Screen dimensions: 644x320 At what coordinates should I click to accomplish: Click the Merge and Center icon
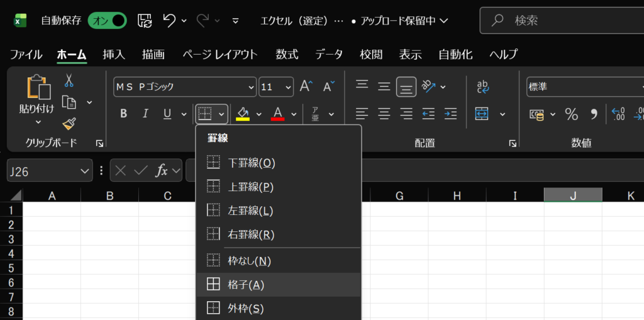pos(482,114)
